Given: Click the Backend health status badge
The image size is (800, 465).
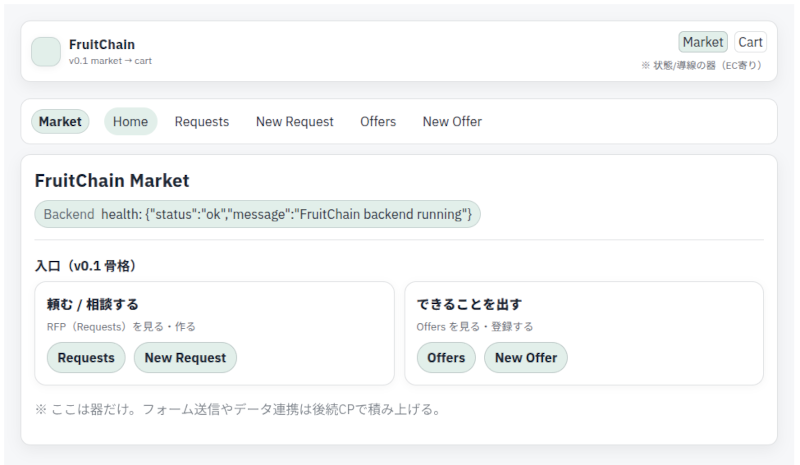Looking at the screenshot, I should point(257,214).
